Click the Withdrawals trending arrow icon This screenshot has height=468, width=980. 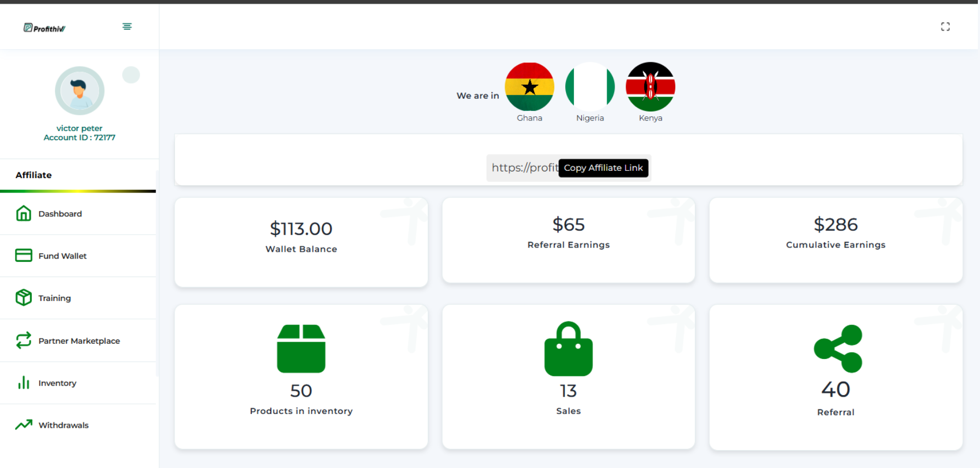click(x=24, y=425)
